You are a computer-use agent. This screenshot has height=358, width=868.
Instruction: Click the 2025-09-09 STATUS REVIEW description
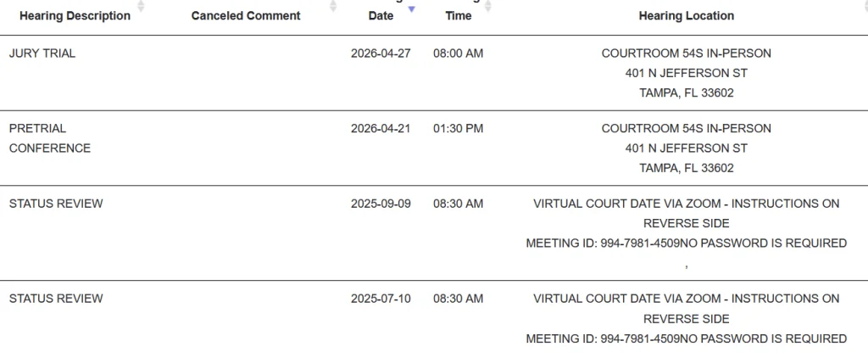(56, 204)
